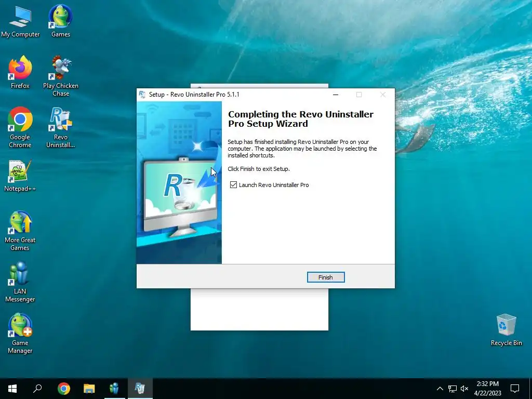Click the setup title bar Revo icon
The image size is (532, 399).
tap(142, 95)
